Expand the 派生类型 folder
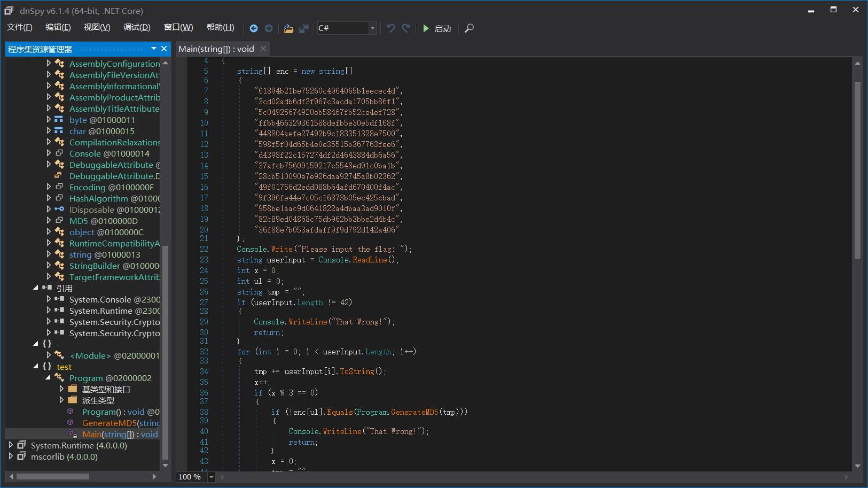 tap(61, 400)
